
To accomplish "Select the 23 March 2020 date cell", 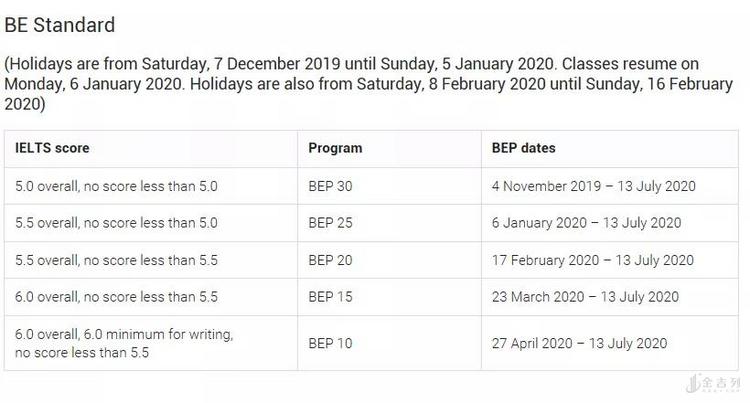I will [x=585, y=297].
